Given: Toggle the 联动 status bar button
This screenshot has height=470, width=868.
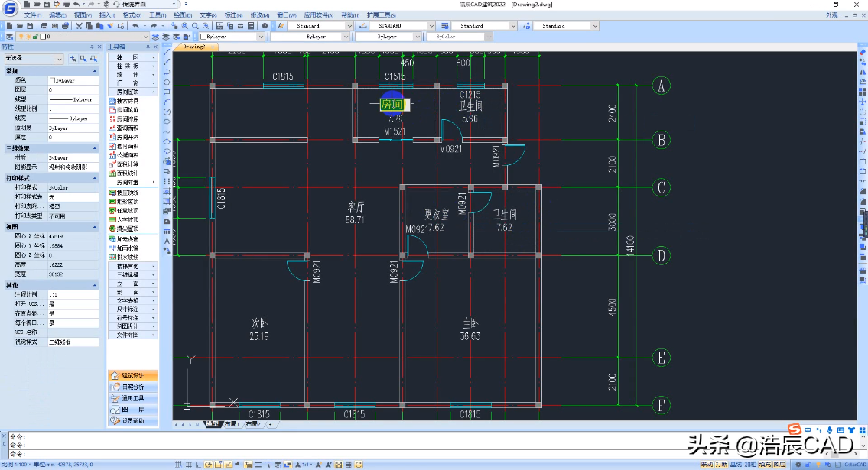Looking at the screenshot, I should 707,465.
